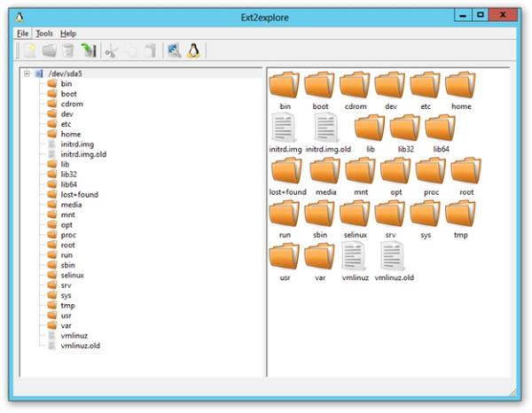Select srv in the left tree
Screen dimensions: 532x413
coord(66,285)
